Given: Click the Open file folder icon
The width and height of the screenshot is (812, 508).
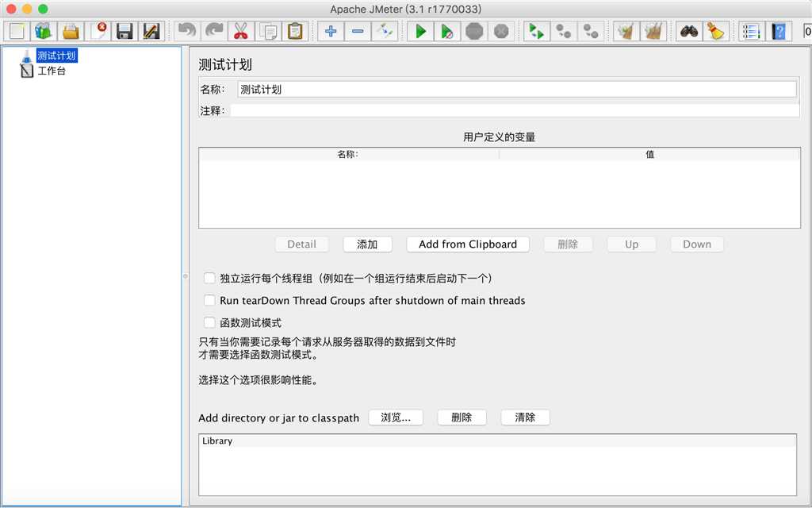Looking at the screenshot, I should point(71,31).
